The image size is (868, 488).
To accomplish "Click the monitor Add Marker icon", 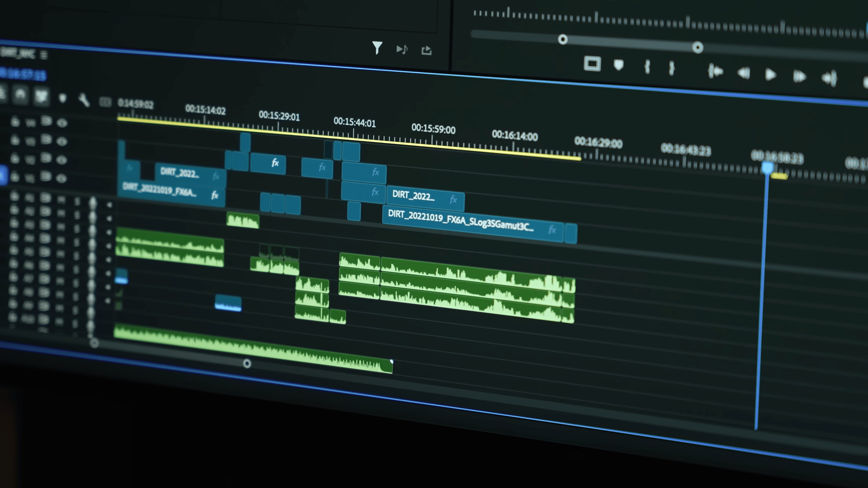I will [619, 65].
